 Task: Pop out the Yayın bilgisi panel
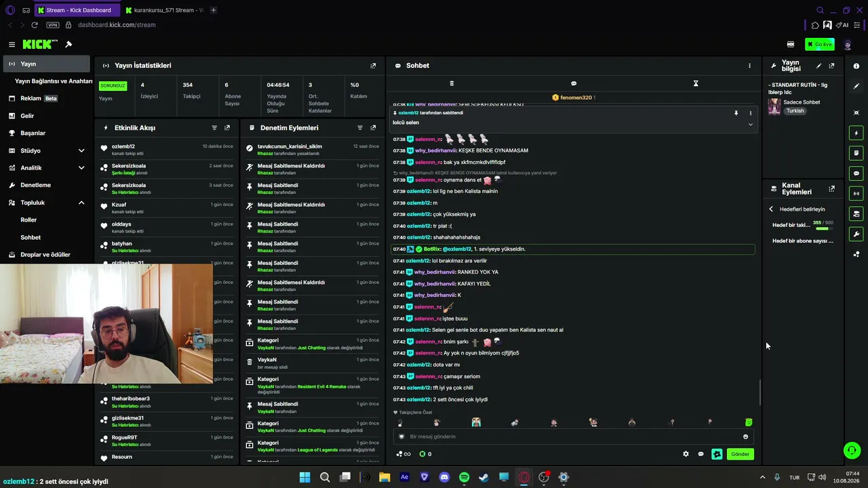click(831, 66)
